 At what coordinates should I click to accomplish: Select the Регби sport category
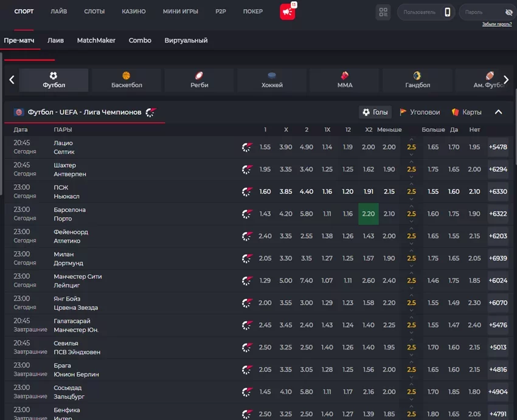[199, 80]
